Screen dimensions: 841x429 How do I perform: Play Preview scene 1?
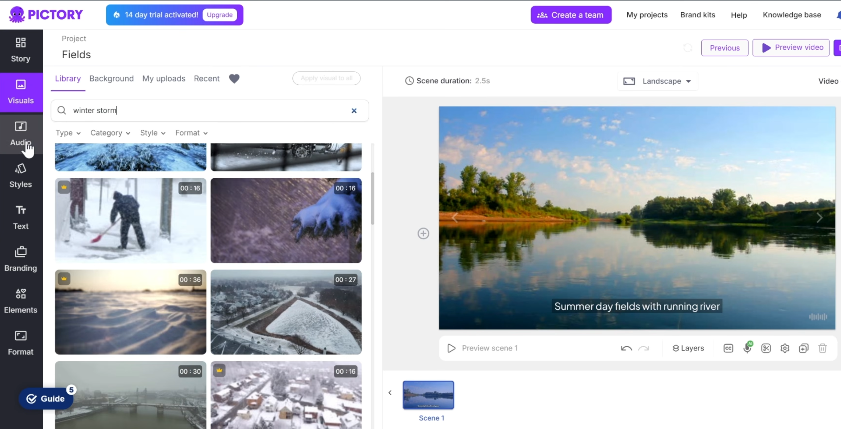pyautogui.click(x=482, y=349)
